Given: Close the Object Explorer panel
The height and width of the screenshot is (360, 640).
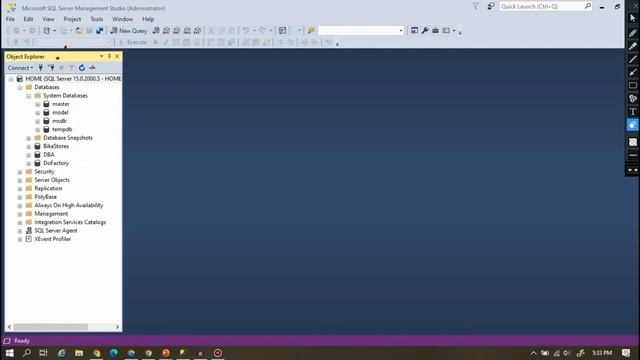Looking at the screenshot, I should click(117, 56).
